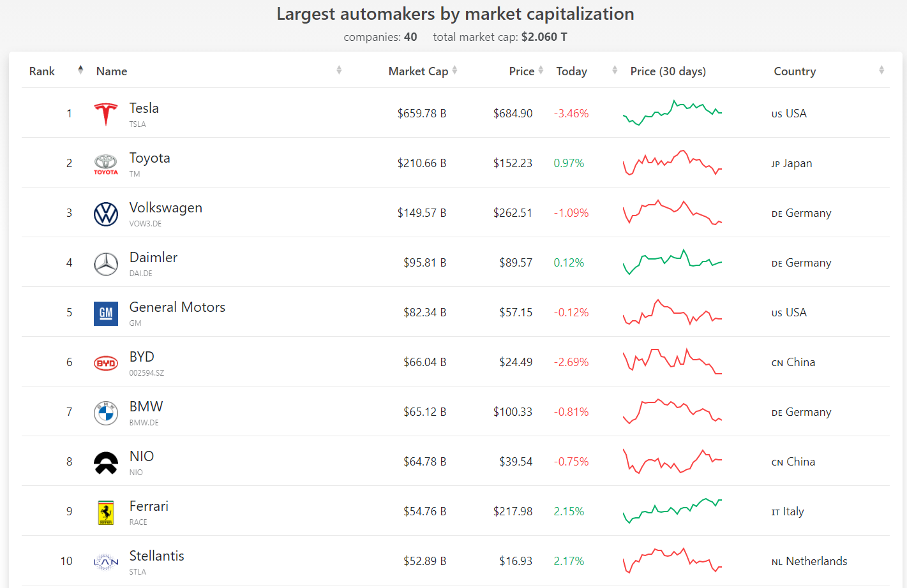The width and height of the screenshot is (907, 588).
Task: Click the Stellantis logo icon
Action: tap(106, 562)
